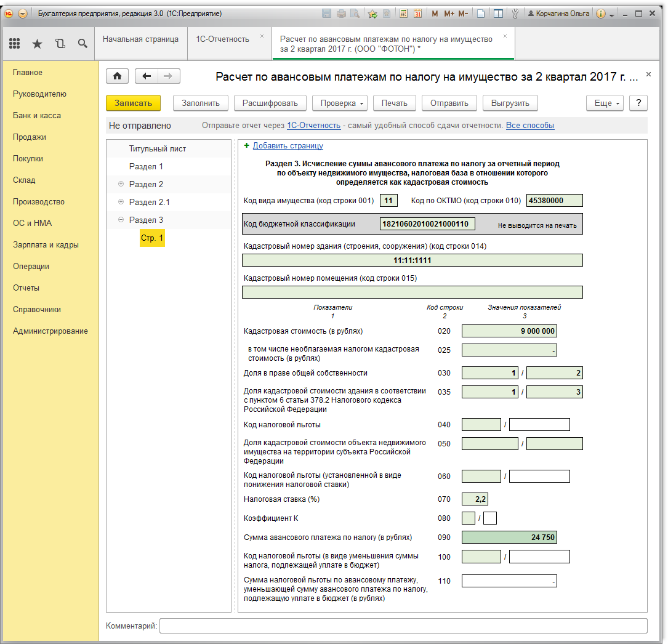Screen dimensions: 668x644
Task: Click the search magnifier icon
Action: pyautogui.click(x=82, y=43)
